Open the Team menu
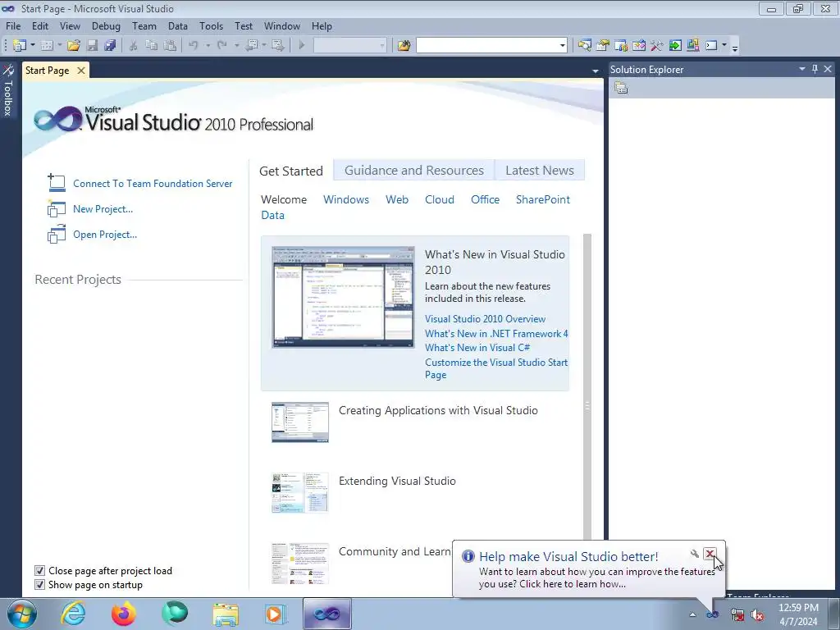 [x=144, y=25]
